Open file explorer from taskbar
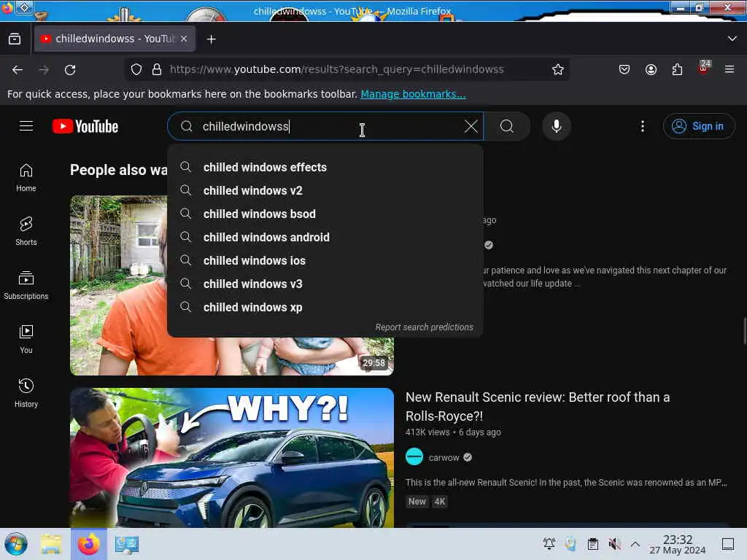747x560 pixels. click(x=52, y=544)
